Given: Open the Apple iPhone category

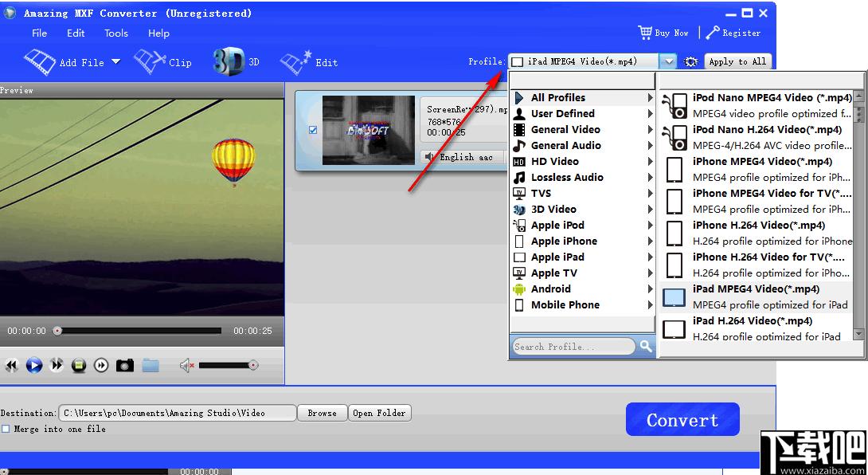Looking at the screenshot, I should click(x=582, y=241).
